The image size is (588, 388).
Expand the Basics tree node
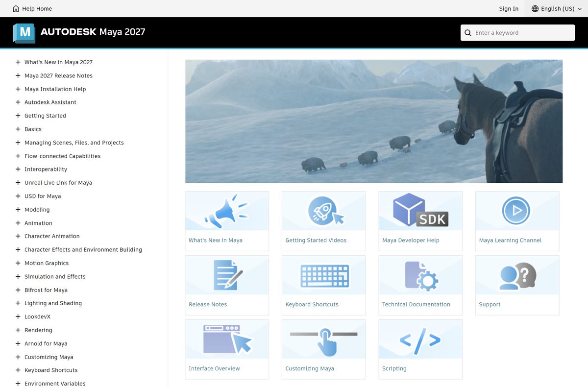point(18,129)
